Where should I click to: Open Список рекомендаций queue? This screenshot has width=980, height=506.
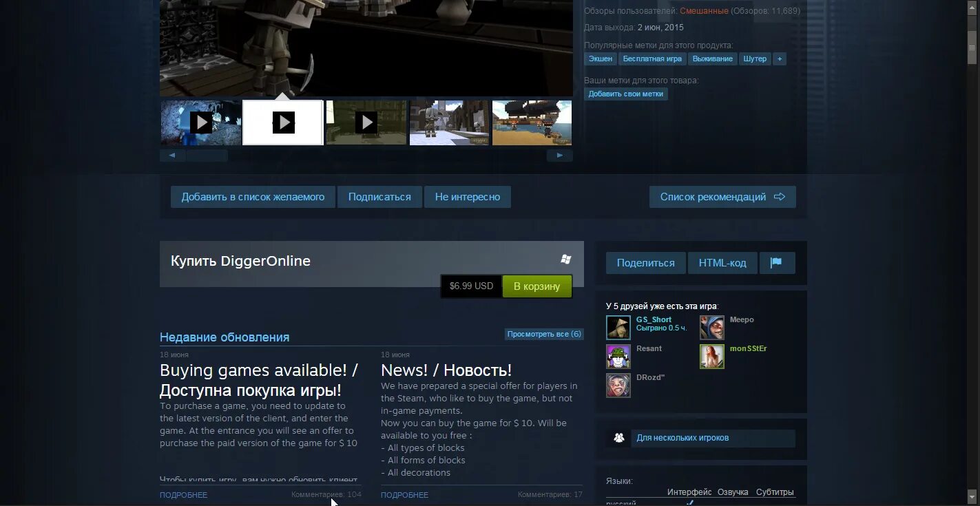click(x=722, y=197)
